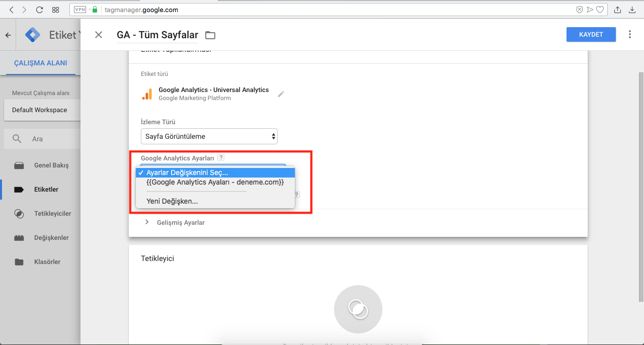Open the İzleme Türü dropdown
Image resolution: width=644 pixels, height=345 pixels.
pos(209,136)
